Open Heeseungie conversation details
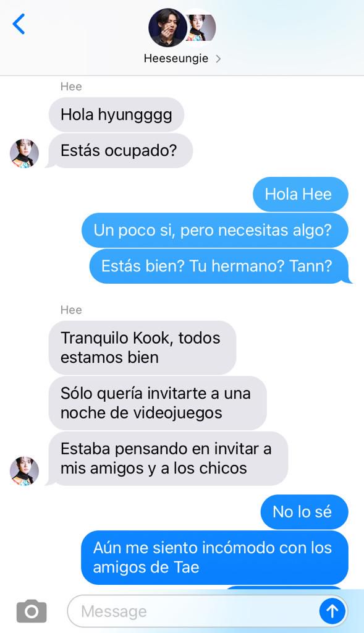364x633 pixels. coord(176,59)
